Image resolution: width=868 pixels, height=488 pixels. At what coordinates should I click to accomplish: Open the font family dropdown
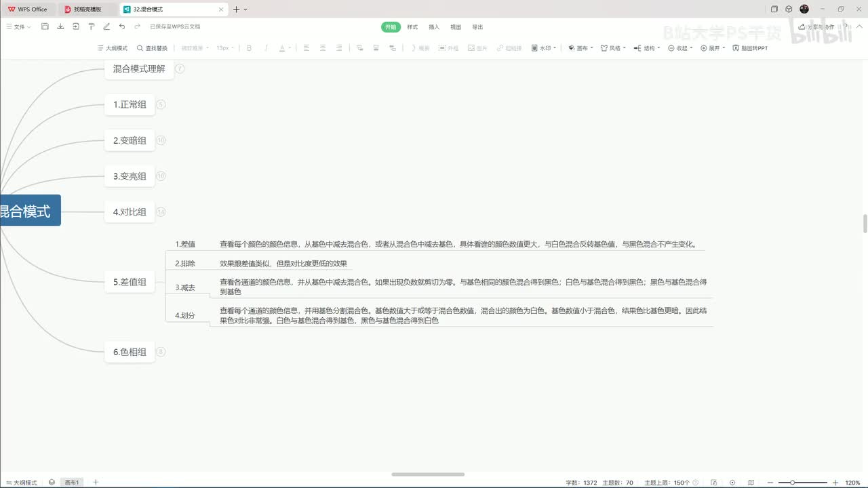[x=195, y=48]
